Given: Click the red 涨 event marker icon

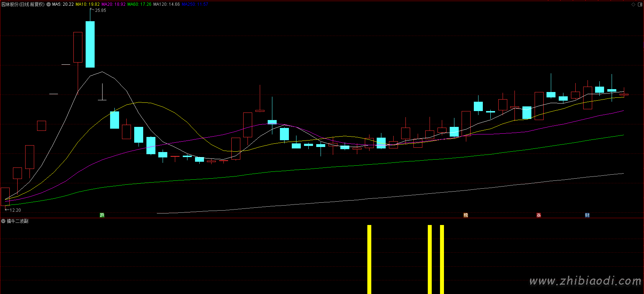Looking at the screenshot, I should (x=539, y=215).
